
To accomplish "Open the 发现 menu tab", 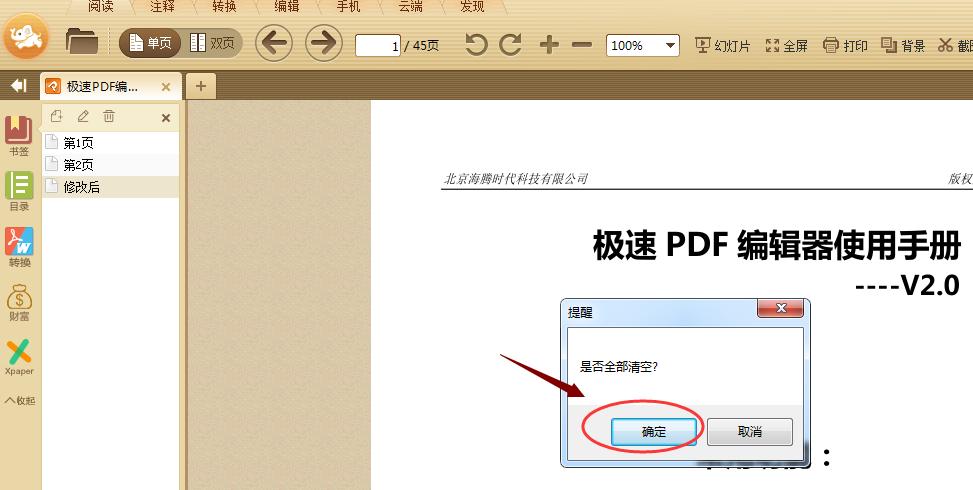I will pos(472,7).
